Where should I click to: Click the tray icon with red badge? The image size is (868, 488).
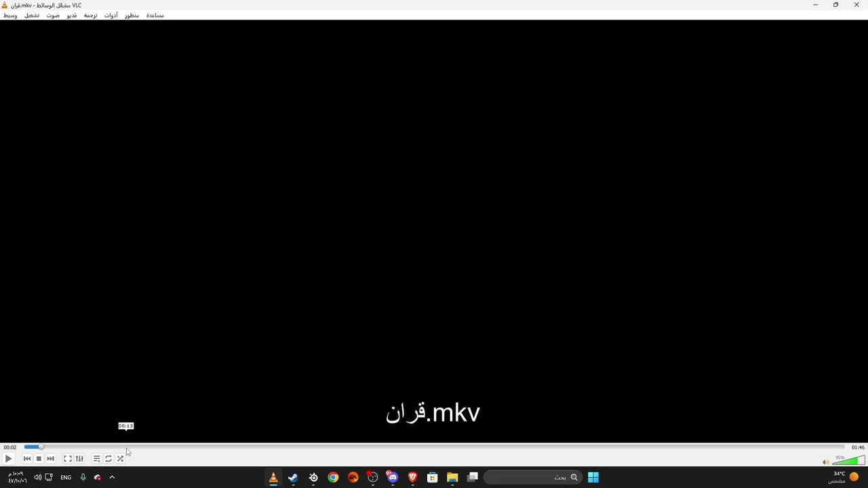pyautogui.click(x=97, y=477)
